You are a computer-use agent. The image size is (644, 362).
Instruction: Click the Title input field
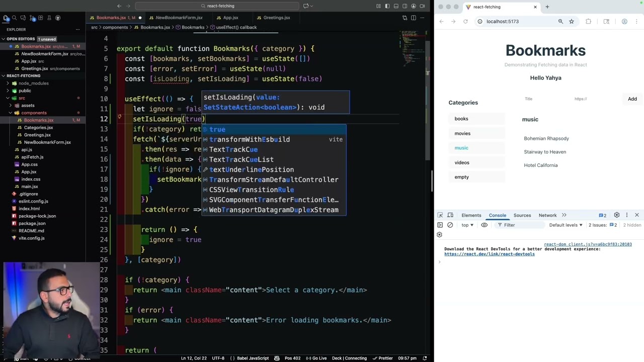pyautogui.click(x=545, y=99)
